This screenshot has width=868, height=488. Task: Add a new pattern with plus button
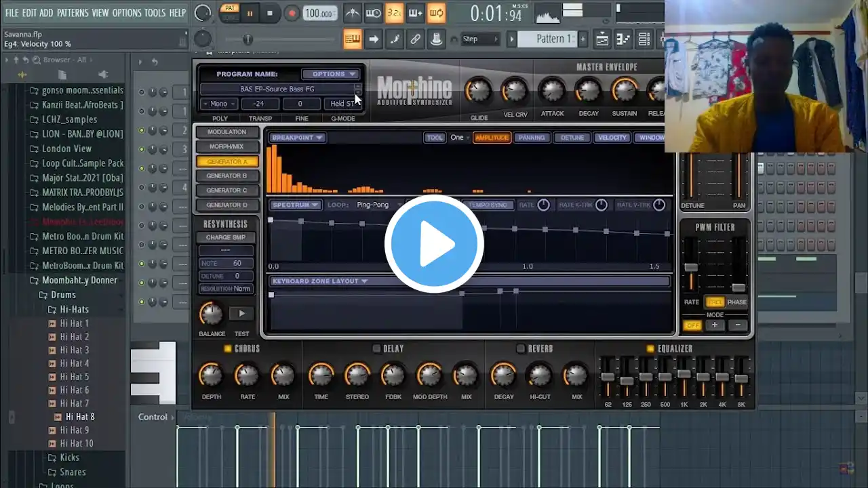pos(583,39)
